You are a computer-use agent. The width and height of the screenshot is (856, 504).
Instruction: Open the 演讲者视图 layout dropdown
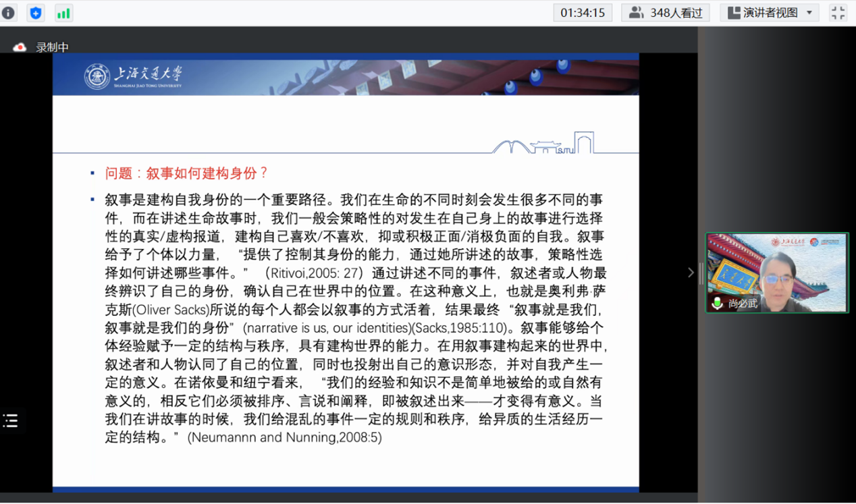pos(770,13)
